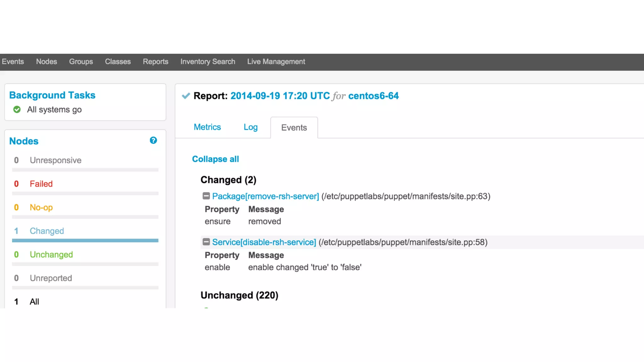Collapse the Package remove-rsh-server event

tap(206, 196)
